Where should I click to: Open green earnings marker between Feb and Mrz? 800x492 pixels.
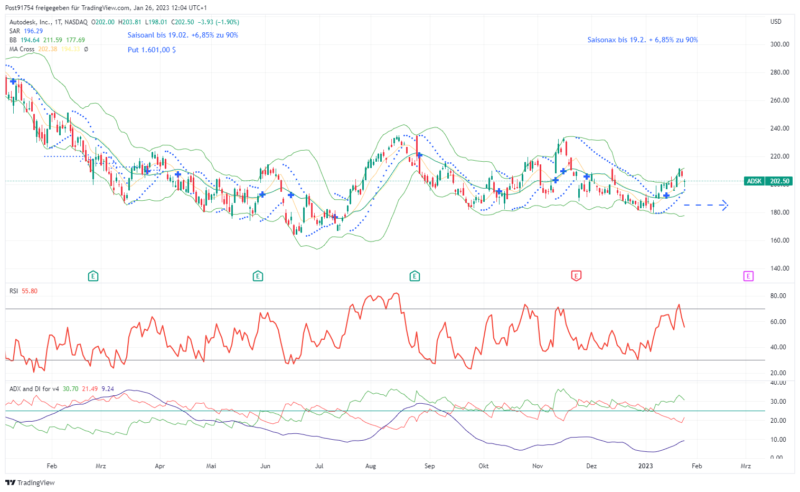click(92, 274)
